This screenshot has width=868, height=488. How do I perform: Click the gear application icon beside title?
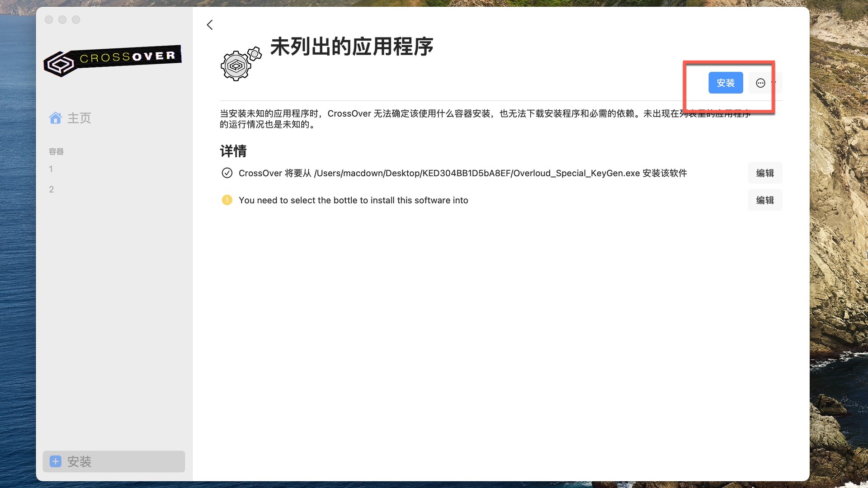point(241,64)
